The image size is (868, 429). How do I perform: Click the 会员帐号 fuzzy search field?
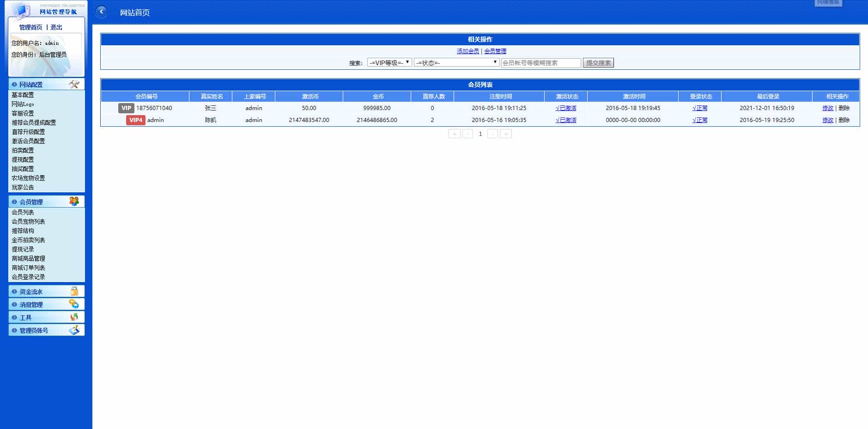pos(541,63)
